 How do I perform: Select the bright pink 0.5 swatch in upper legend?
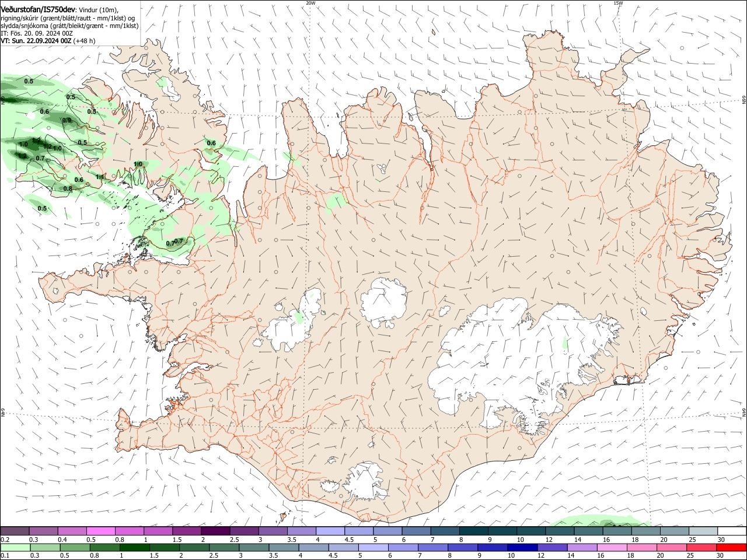click(100, 531)
